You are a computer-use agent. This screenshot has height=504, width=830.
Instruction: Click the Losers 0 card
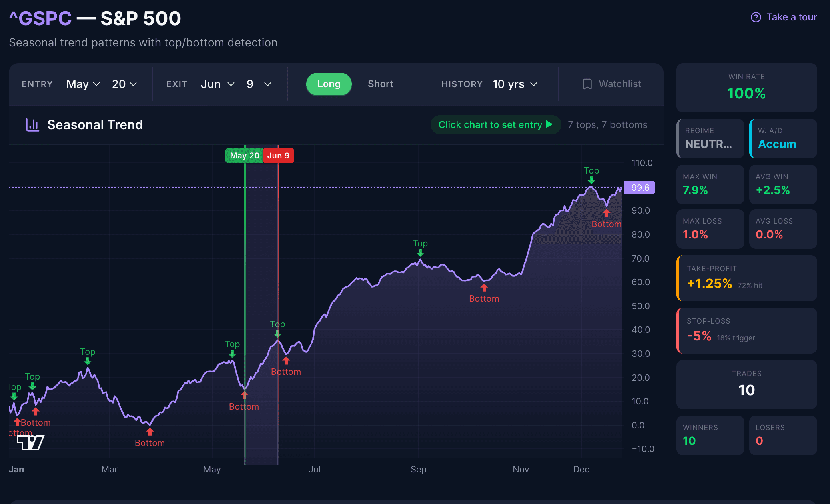click(x=783, y=435)
